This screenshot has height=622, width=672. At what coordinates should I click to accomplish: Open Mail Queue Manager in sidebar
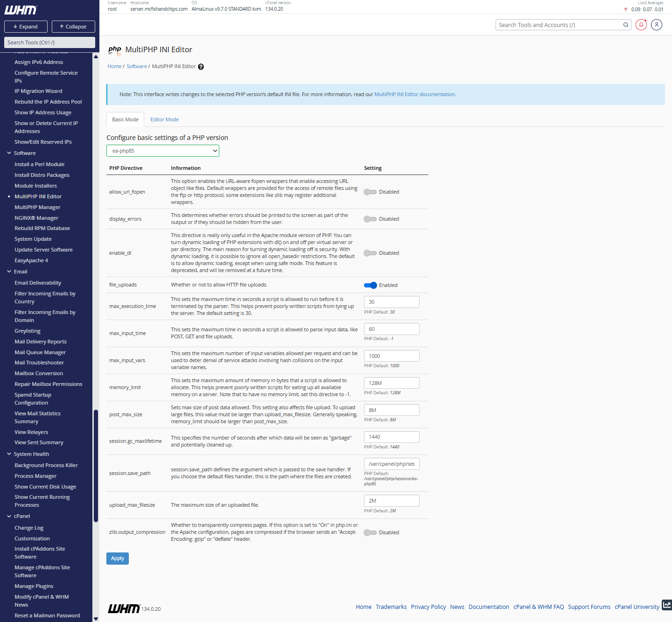(40, 352)
